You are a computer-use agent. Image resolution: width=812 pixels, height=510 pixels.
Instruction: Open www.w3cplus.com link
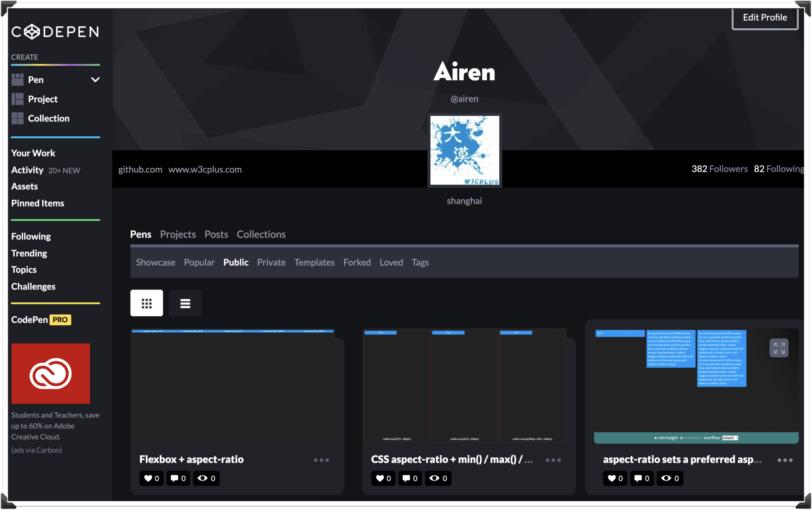(205, 169)
